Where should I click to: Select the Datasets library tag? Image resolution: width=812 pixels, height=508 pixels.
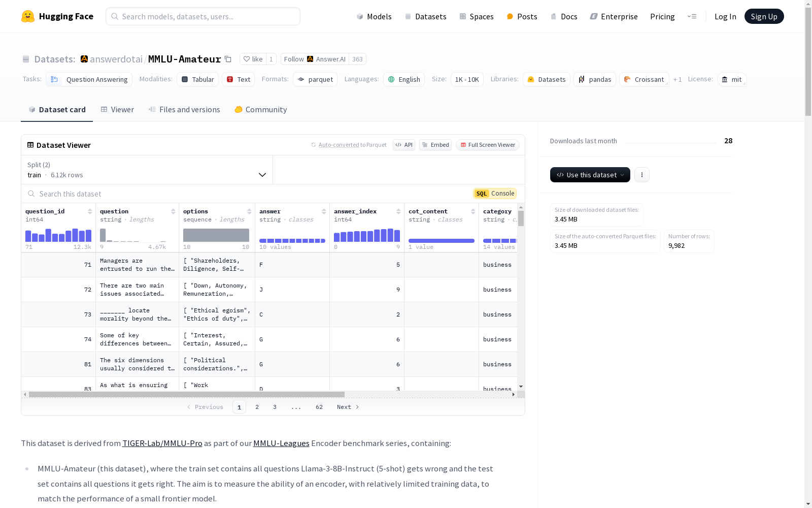tap(547, 79)
